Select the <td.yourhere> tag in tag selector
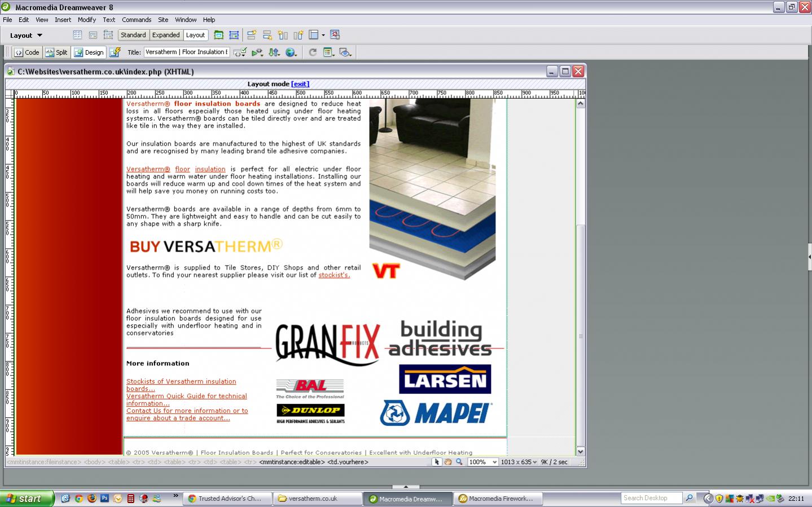The height and width of the screenshot is (507, 812). pyautogui.click(x=348, y=462)
